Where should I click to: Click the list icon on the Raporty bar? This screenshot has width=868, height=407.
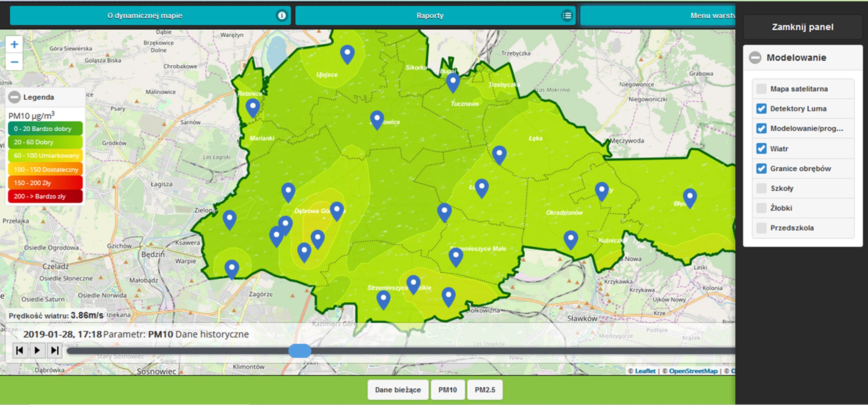pyautogui.click(x=567, y=16)
